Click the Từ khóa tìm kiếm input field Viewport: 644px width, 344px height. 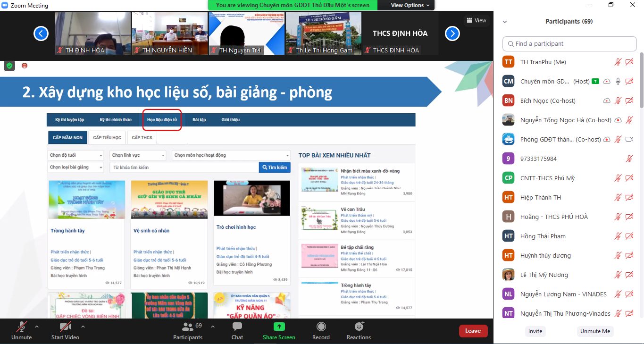pos(184,168)
